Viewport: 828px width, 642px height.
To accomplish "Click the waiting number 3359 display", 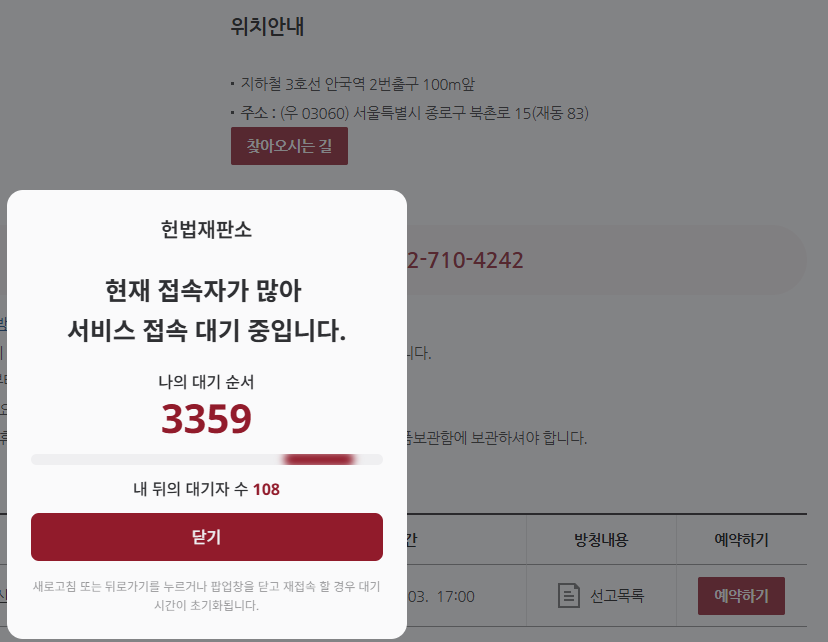I will pyautogui.click(x=206, y=420).
